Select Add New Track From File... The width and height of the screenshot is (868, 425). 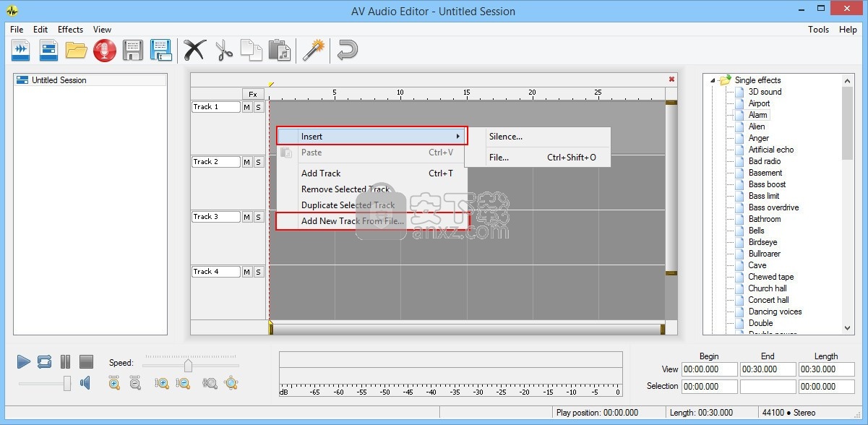point(372,221)
